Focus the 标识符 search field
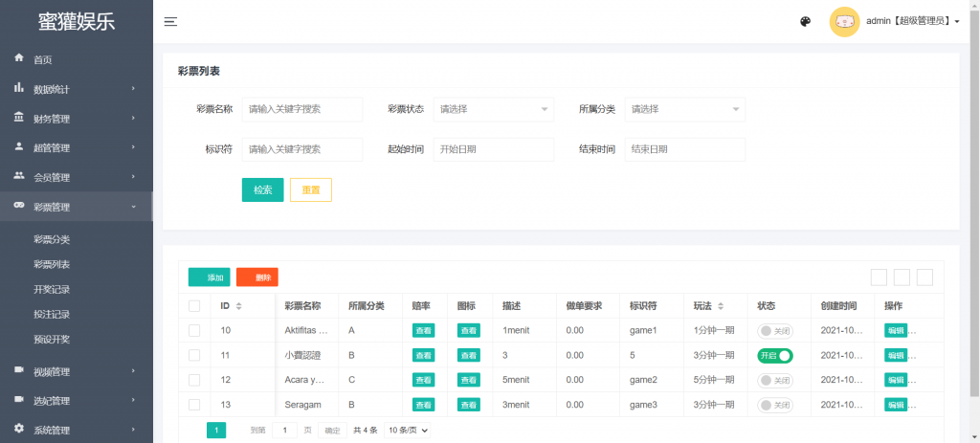 301,149
